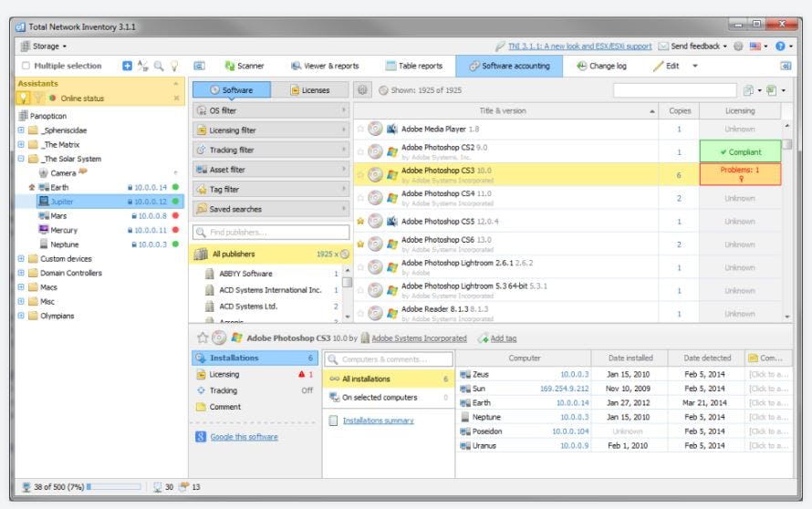Screen dimensions: 812x509
Task: Toggle favorite star for Adobe Photoshop Lightroom 2.6.1
Action: pyautogui.click(x=360, y=267)
